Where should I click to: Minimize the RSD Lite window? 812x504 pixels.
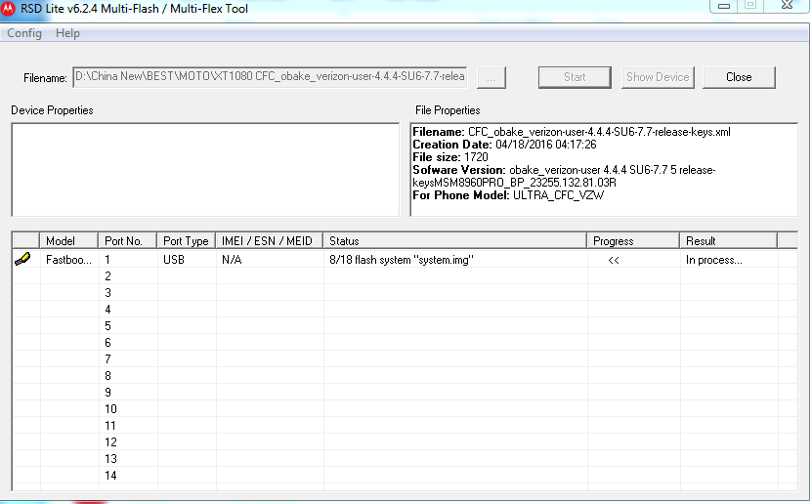(x=724, y=6)
